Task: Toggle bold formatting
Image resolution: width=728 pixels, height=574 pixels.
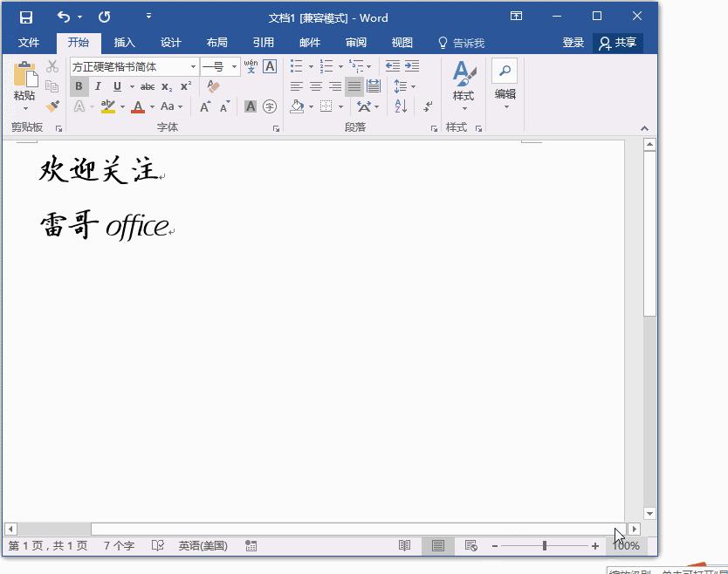Action: coord(79,86)
